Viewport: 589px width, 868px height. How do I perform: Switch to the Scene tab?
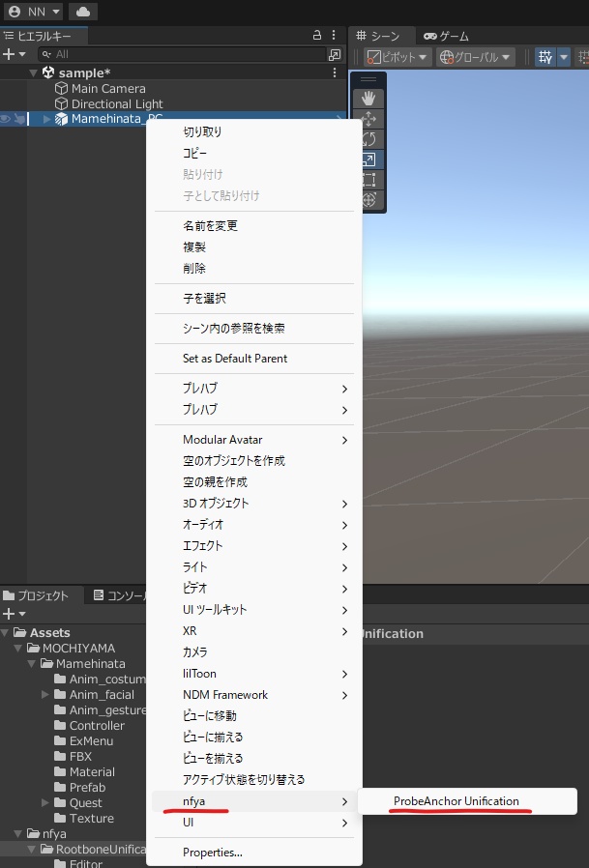pyautogui.click(x=378, y=36)
